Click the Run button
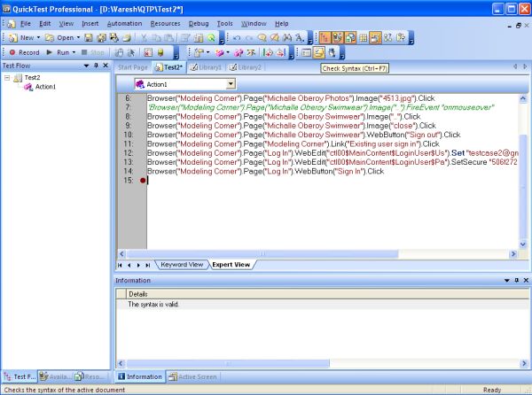 tap(58, 52)
